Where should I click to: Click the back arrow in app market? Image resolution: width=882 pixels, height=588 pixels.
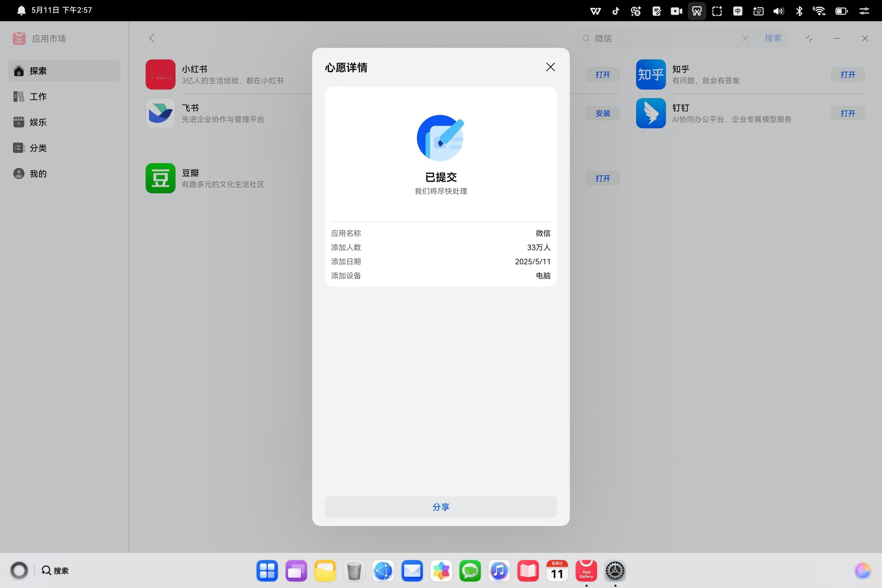click(x=152, y=38)
